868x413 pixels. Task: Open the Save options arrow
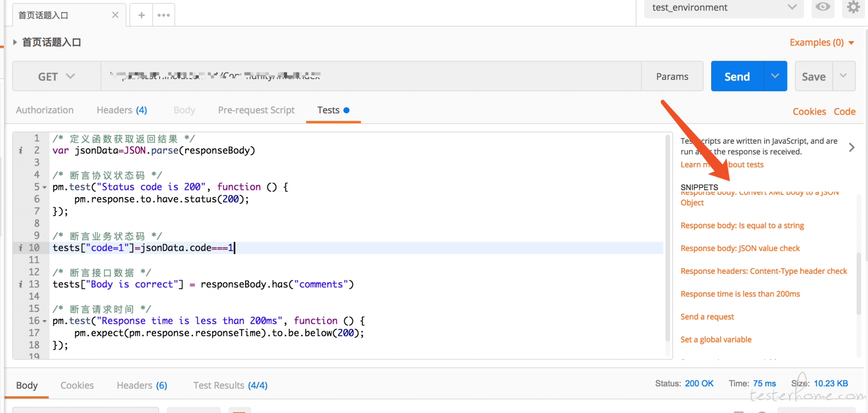(x=843, y=76)
